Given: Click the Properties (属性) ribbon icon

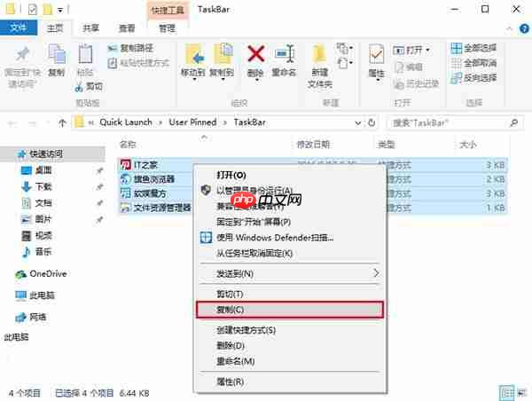Looking at the screenshot, I should [x=376, y=55].
